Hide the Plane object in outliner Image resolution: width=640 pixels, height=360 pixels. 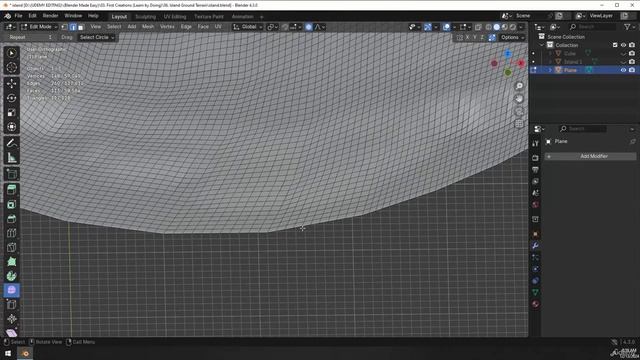[x=623, y=70]
